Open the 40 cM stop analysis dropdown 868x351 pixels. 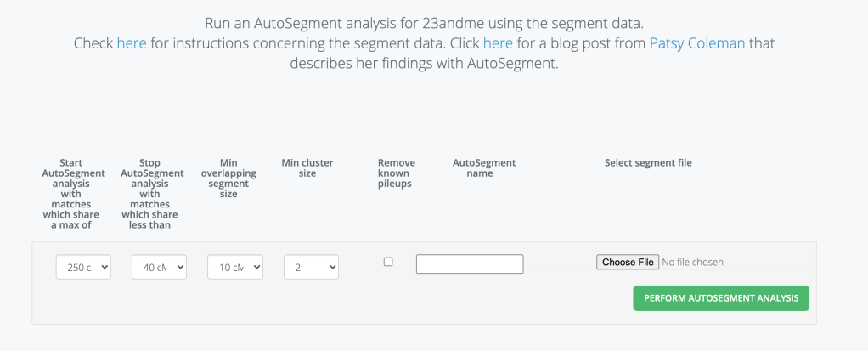159,268
